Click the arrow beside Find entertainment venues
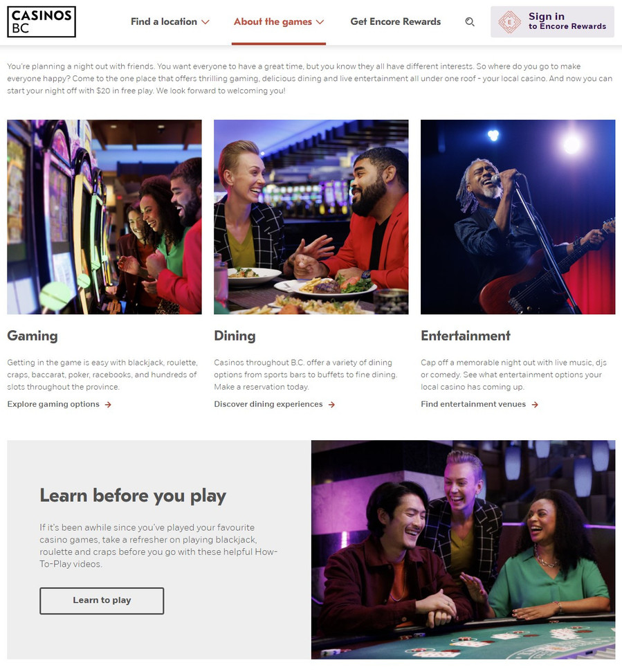Viewport: 622px width, 672px height. (535, 405)
